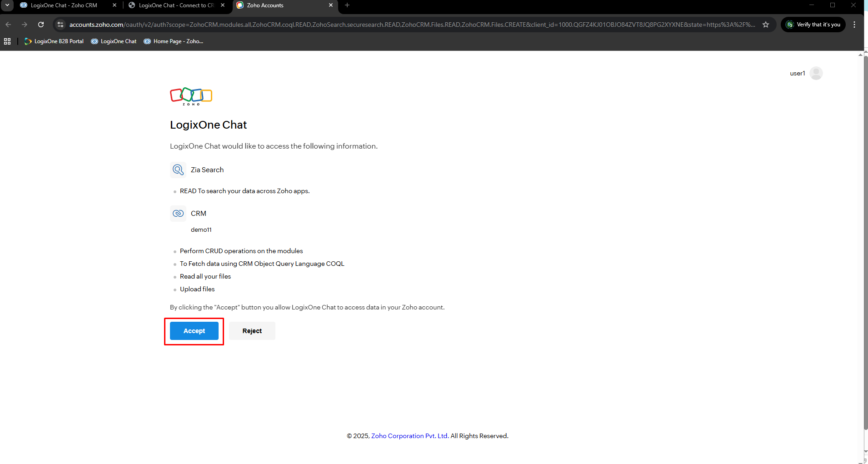Click "Read all your files" text
The height and width of the screenshot is (464, 868).
pyautogui.click(x=205, y=276)
